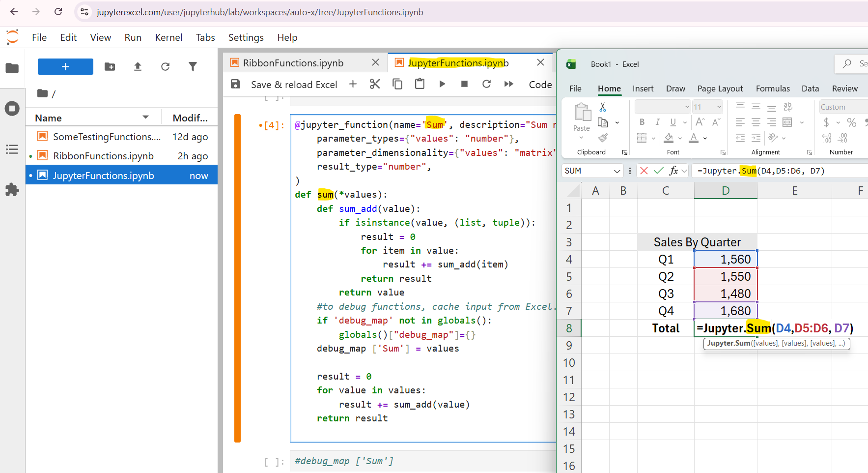Create a new folder
This screenshot has width=868, height=473.
[x=110, y=66]
